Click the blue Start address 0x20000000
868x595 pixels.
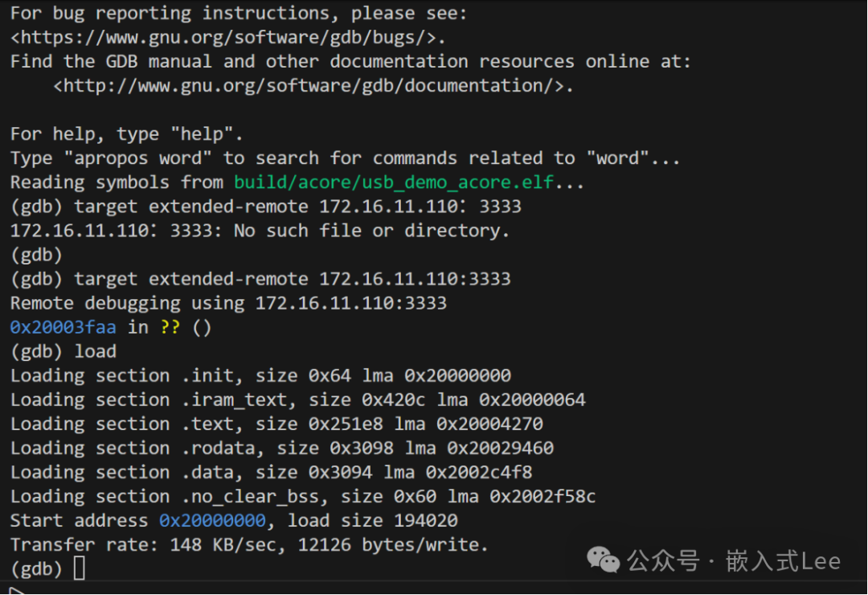coord(212,520)
